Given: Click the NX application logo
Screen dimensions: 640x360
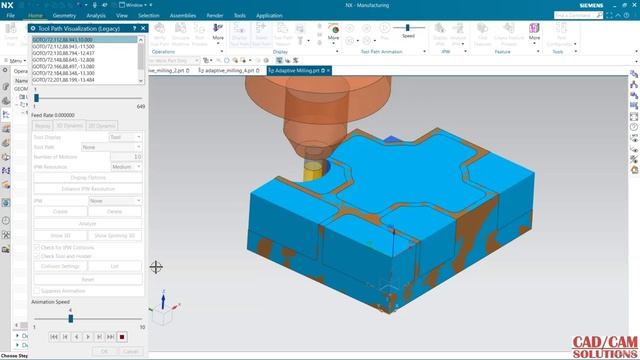Looking at the screenshot, I should [x=7, y=5].
